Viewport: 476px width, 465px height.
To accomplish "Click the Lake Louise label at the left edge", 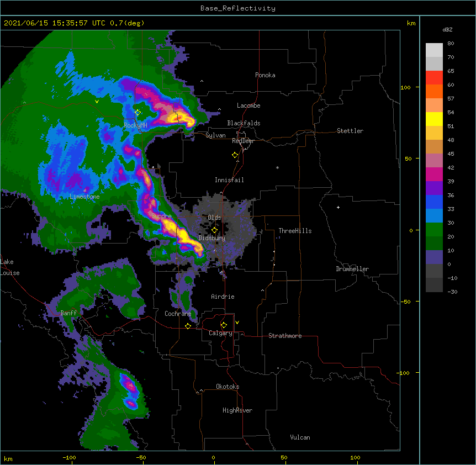I will coord(10,267).
